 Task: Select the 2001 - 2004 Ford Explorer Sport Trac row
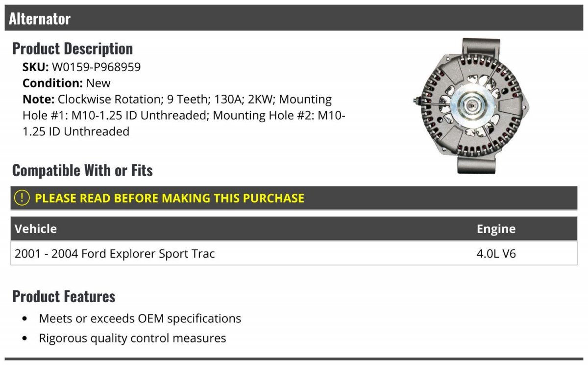[294, 254]
